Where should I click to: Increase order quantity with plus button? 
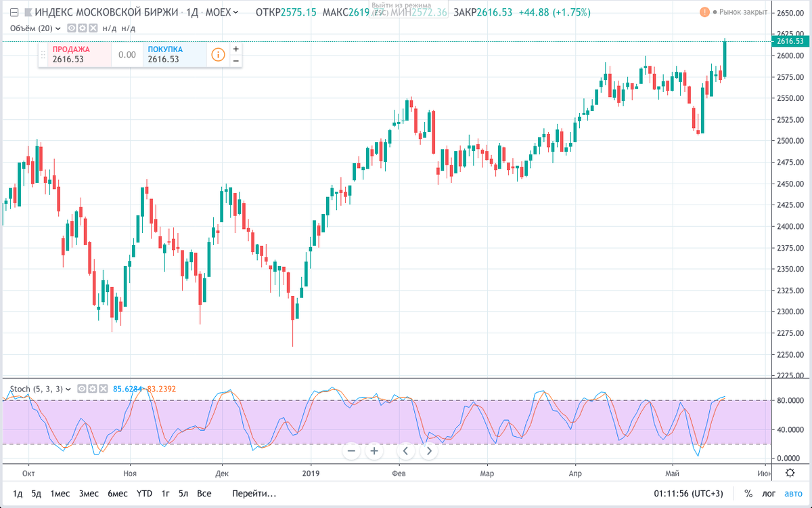(235, 49)
